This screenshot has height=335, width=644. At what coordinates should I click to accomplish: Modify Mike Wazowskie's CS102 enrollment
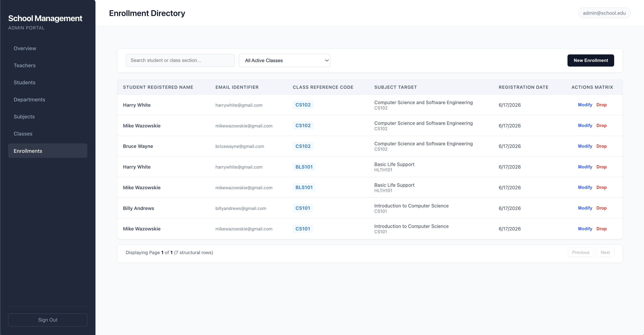pos(585,125)
